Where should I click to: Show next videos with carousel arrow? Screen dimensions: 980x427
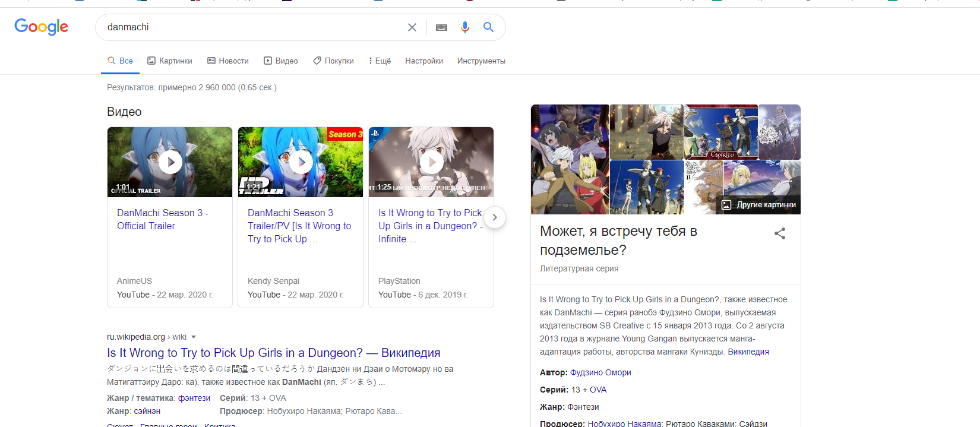495,217
